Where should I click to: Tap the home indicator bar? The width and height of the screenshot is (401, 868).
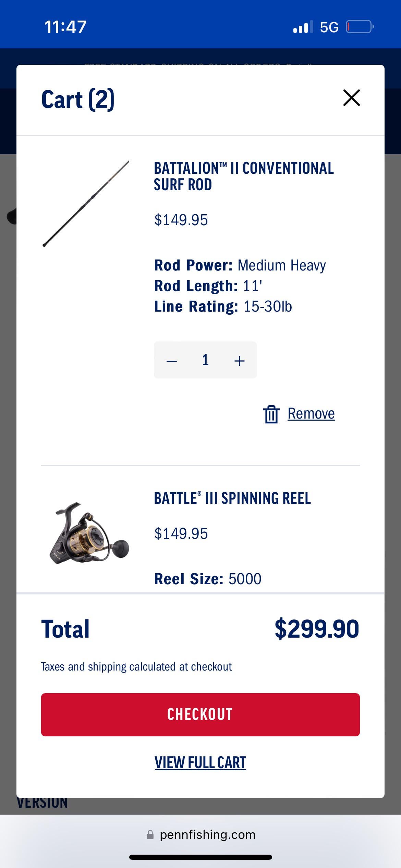click(200, 857)
